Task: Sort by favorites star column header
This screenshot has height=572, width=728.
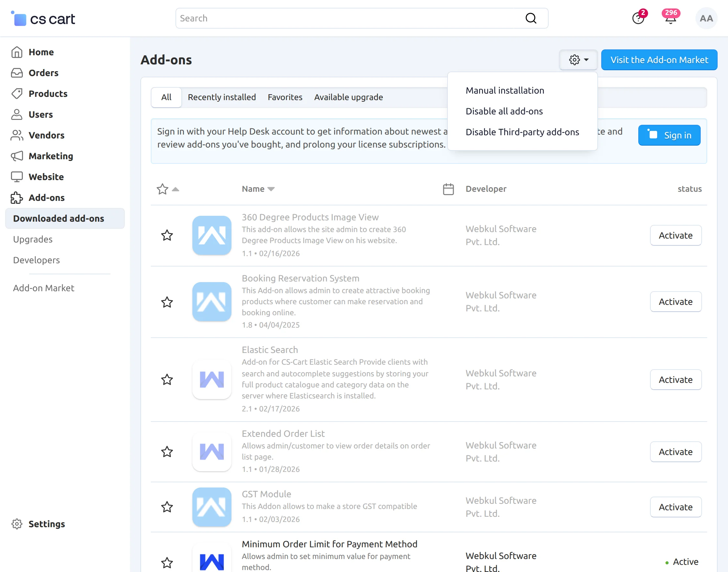Action: pyautogui.click(x=163, y=189)
